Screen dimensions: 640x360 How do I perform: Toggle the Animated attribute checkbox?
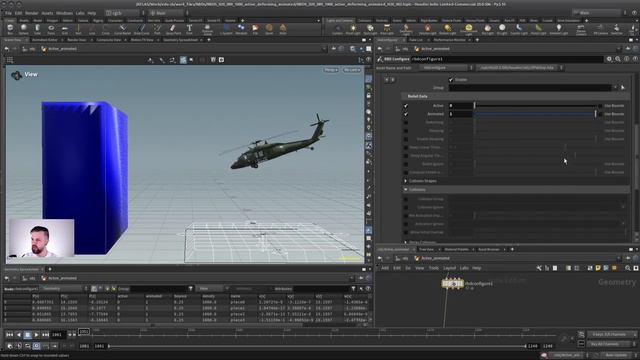pos(406,114)
